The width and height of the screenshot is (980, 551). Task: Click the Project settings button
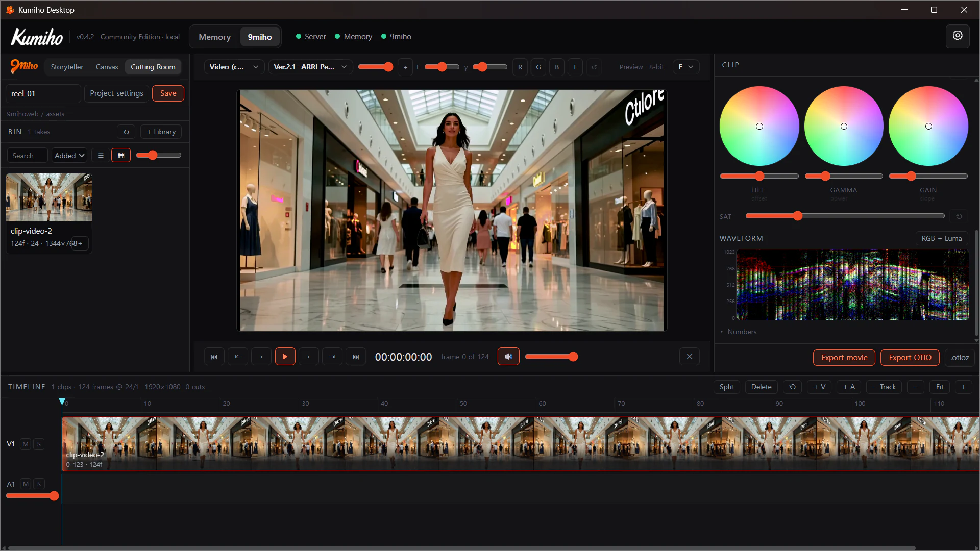click(x=116, y=93)
